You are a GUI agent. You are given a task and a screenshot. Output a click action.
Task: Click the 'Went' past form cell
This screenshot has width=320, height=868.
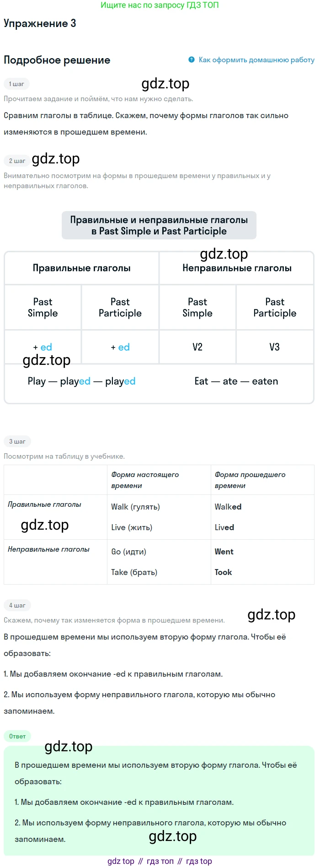tap(224, 551)
